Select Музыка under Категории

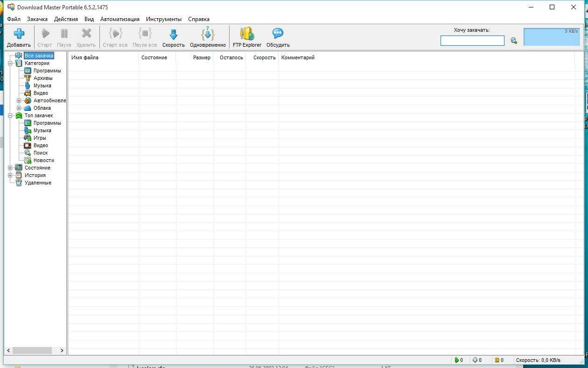point(42,85)
